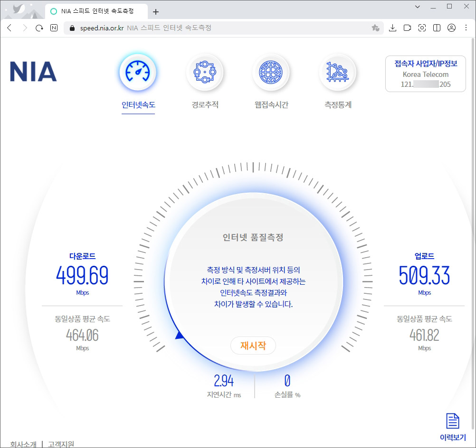Image resolution: width=476 pixels, height=448 pixels.
Task: Click the 이력보기 history link text
Action: [453, 437]
